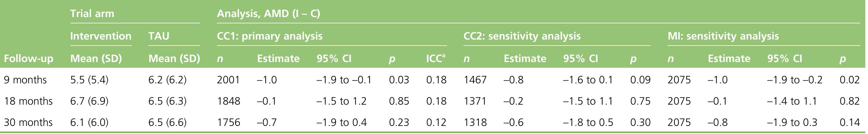
Task: Click the TAU mean '6.5 (6.6)' cell
Action: (x=167, y=122)
